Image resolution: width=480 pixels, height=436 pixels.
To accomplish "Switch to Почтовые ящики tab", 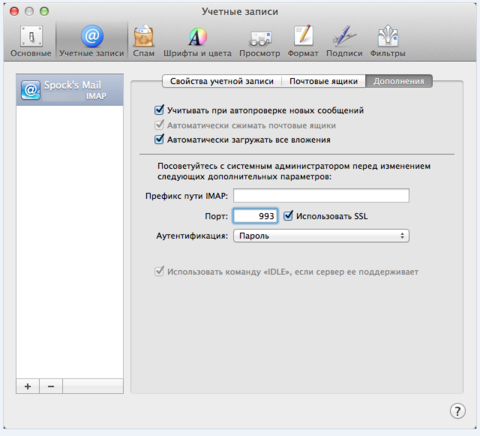I will point(323,81).
